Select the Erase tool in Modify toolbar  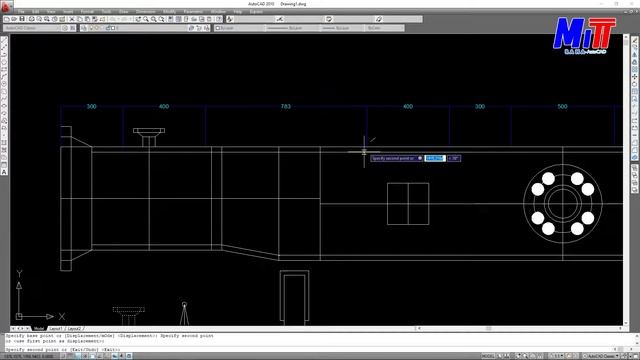pyautogui.click(x=635, y=40)
